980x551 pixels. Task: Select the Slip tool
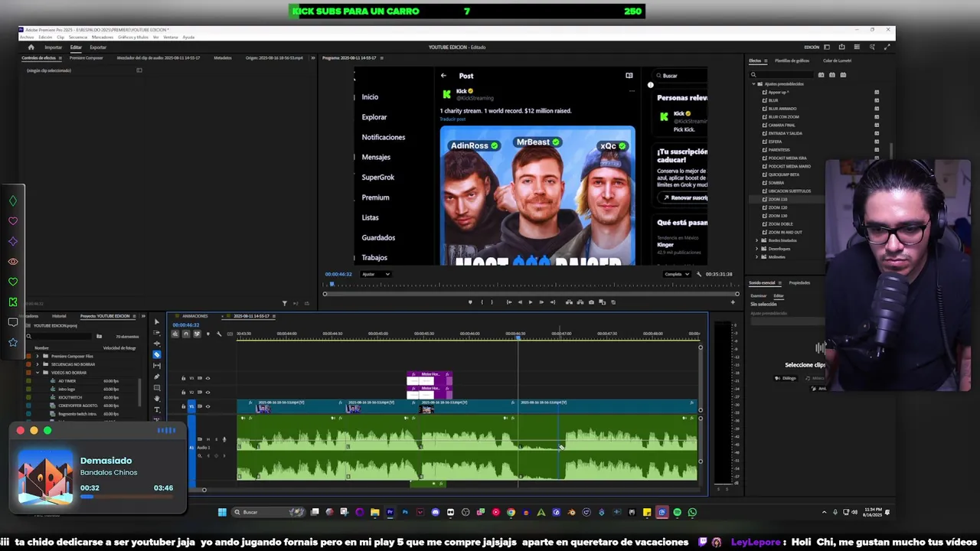pos(157,366)
